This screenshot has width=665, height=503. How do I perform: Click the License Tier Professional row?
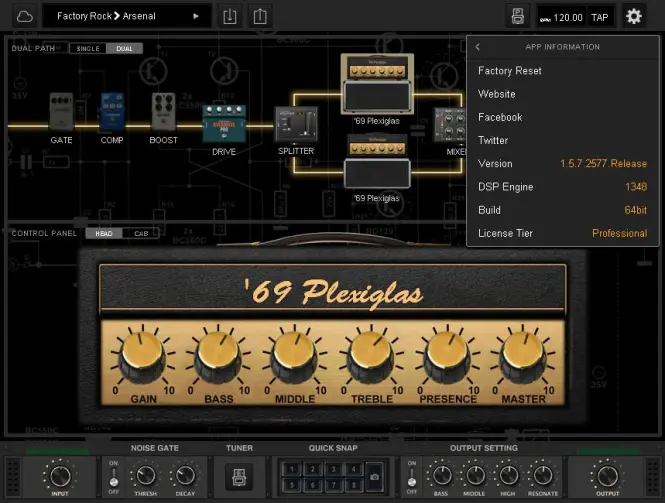click(562, 233)
